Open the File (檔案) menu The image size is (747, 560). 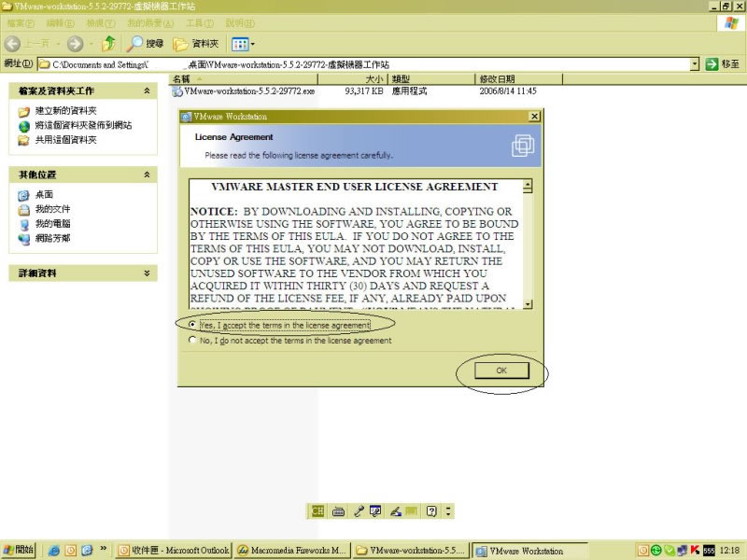(x=21, y=23)
